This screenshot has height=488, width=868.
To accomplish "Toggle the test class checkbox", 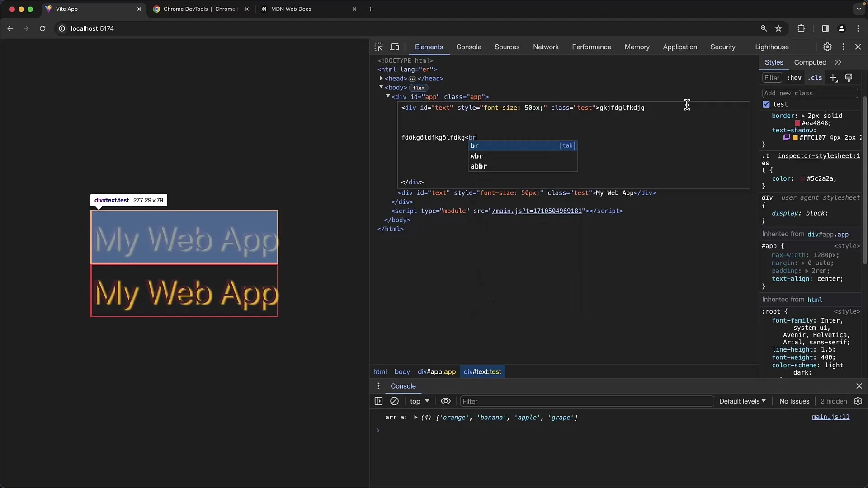I will point(766,104).
